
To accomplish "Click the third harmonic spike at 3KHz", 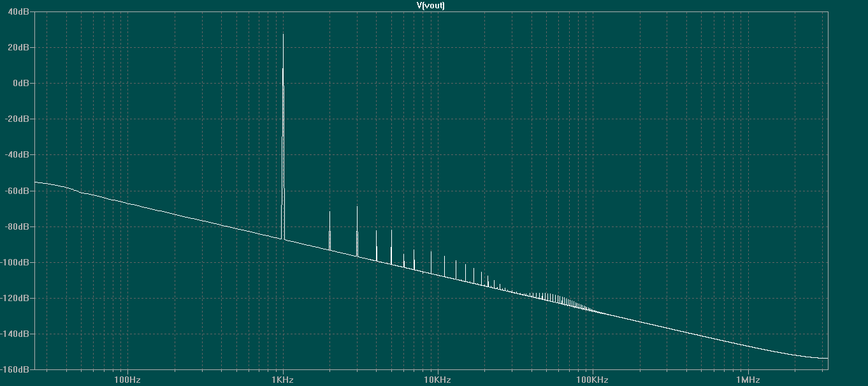I will [x=357, y=231].
